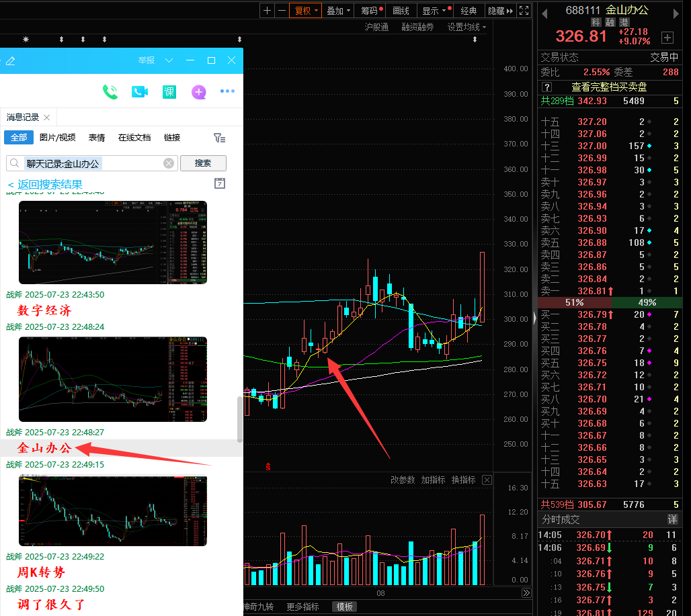691x616 pixels.
Task: Switch to 经典 view
Action: 469,11
